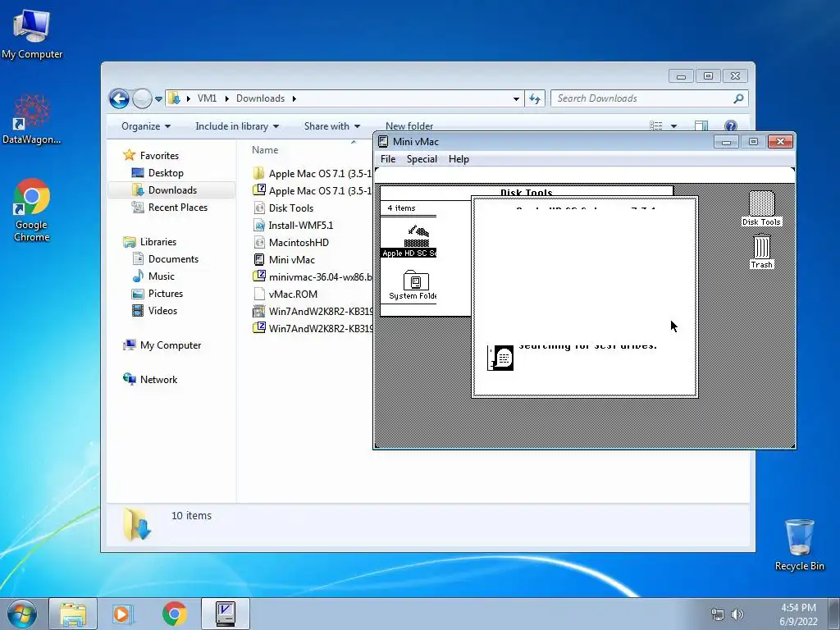
Task: Open the File menu in Mini vMac
Action: tap(388, 159)
